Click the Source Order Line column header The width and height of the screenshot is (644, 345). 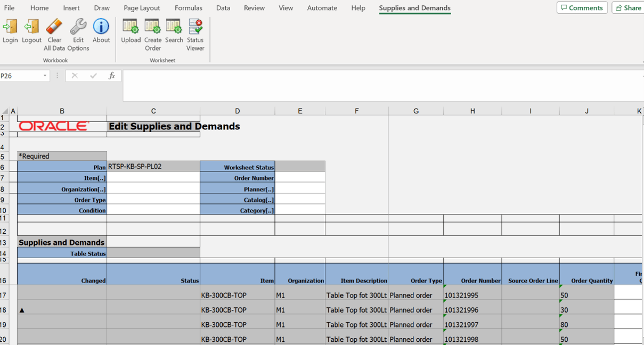pos(531,275)
